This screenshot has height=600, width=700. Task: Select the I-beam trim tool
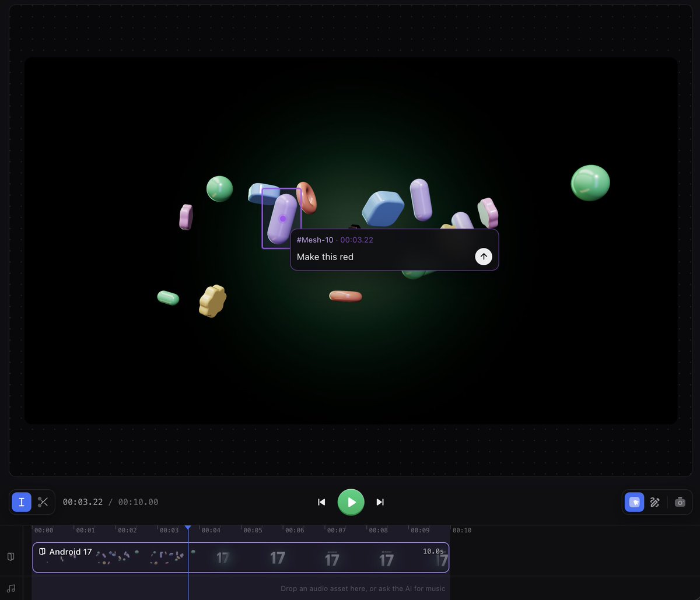point(22,502)
